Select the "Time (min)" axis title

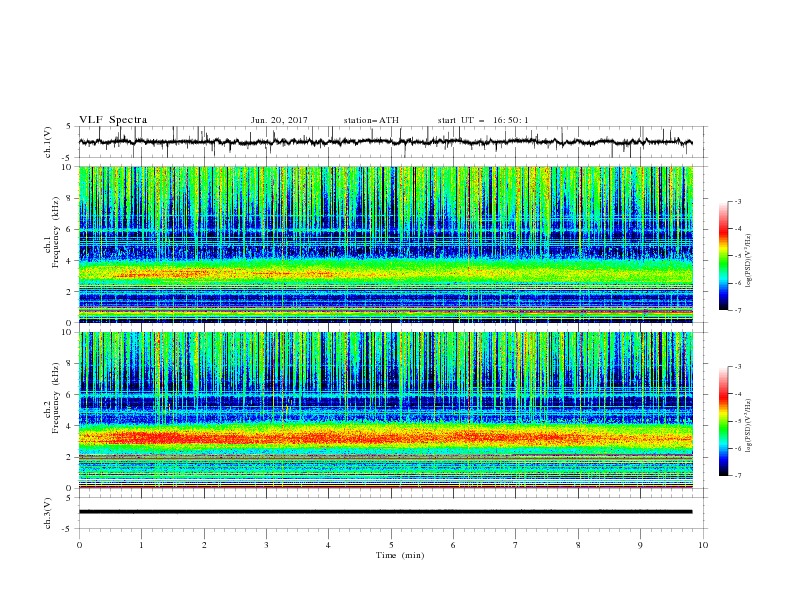coord(400,555)
